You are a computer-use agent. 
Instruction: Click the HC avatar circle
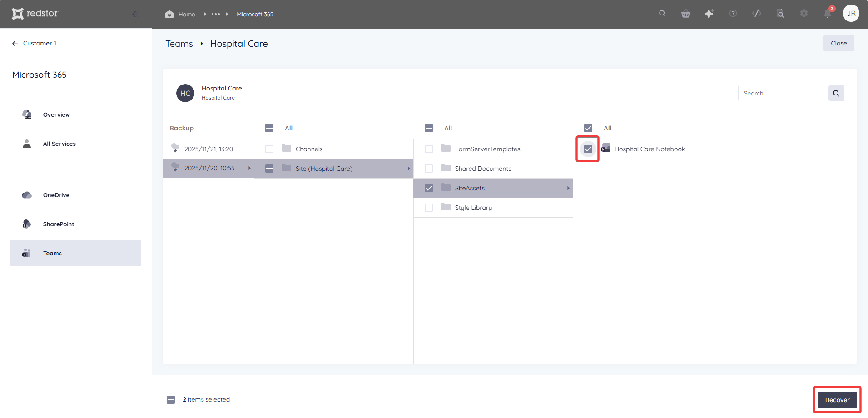[x=185, y=93]
